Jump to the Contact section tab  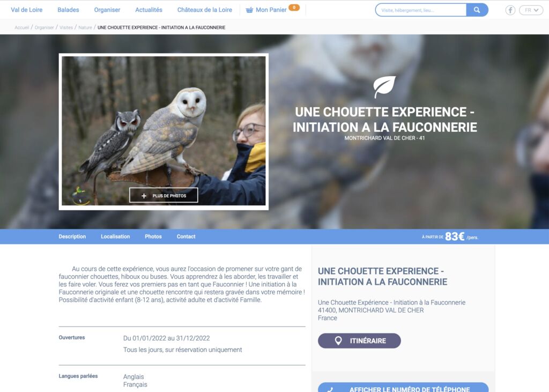pos(186,236)
